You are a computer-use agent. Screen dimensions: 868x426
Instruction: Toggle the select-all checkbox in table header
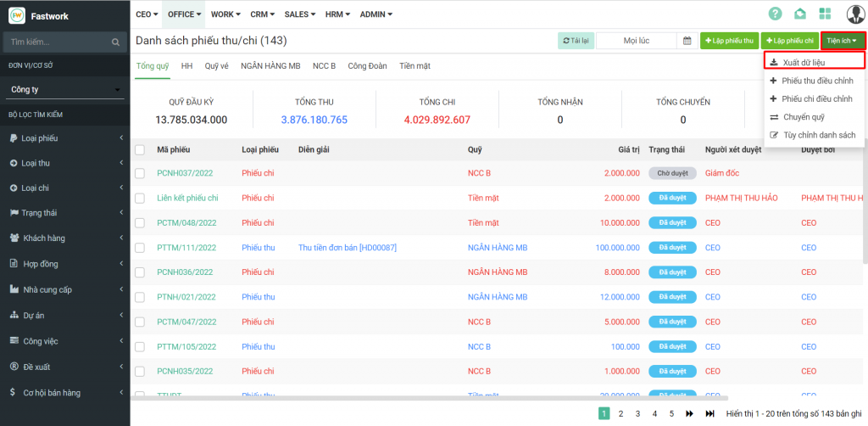(x=140, y=150)
